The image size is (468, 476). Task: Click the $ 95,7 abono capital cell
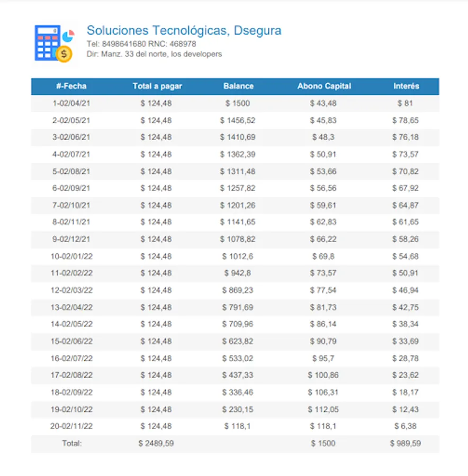(323, 359)
